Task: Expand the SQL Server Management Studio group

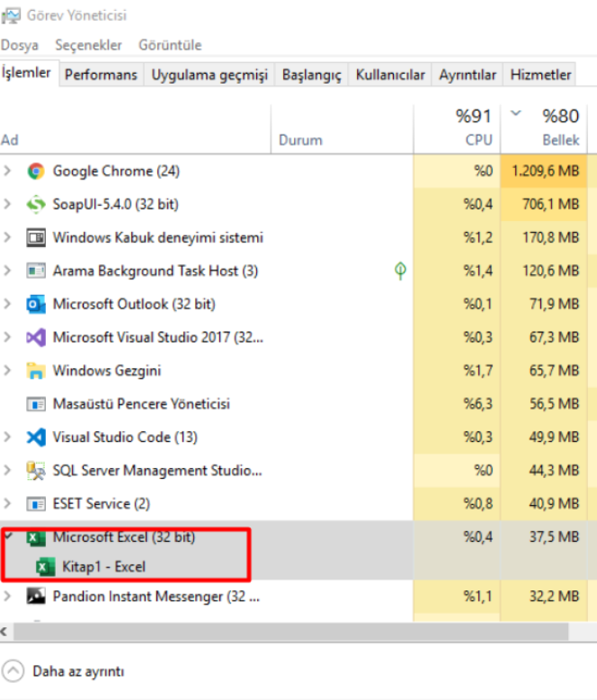Action: 7,470
